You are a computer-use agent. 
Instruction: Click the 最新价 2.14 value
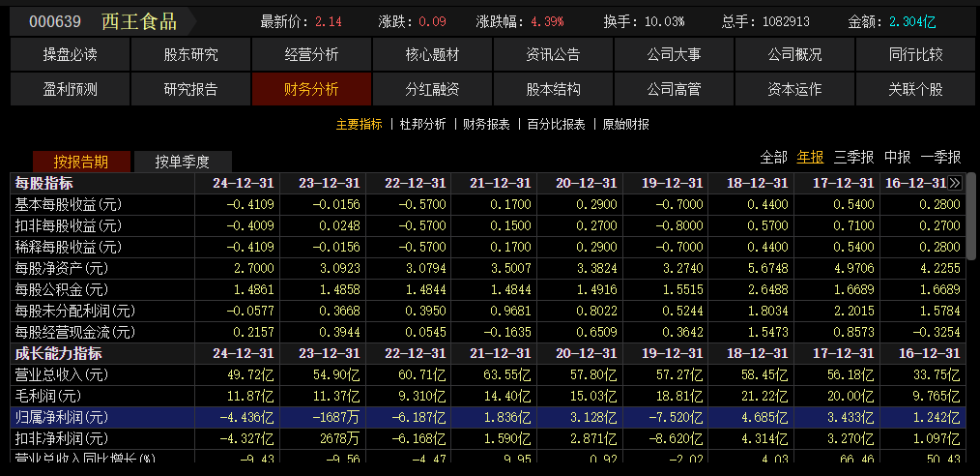pos(329,22)
